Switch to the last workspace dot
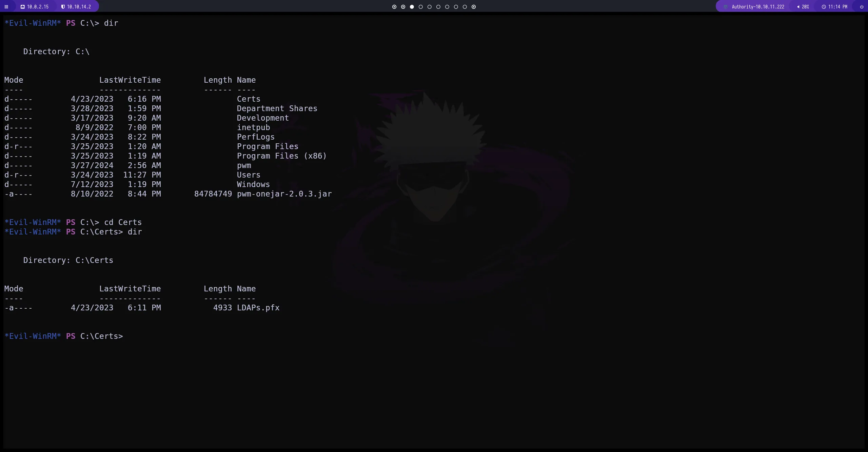 click(474, 7)
